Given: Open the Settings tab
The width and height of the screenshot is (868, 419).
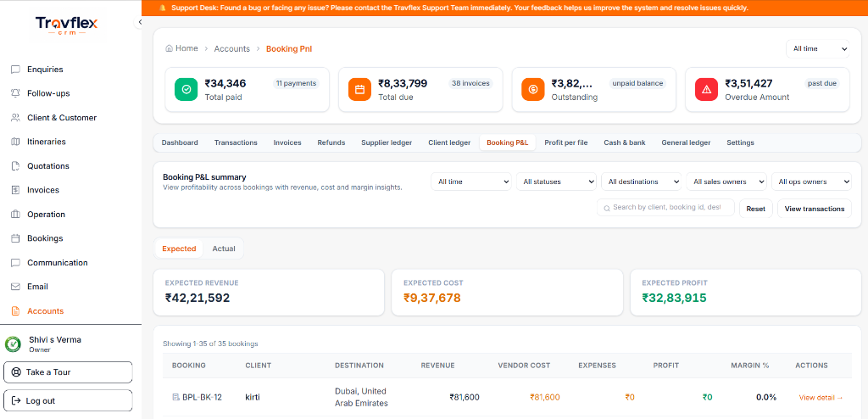Looking at the screenshot, I should (x=740, y=142).
